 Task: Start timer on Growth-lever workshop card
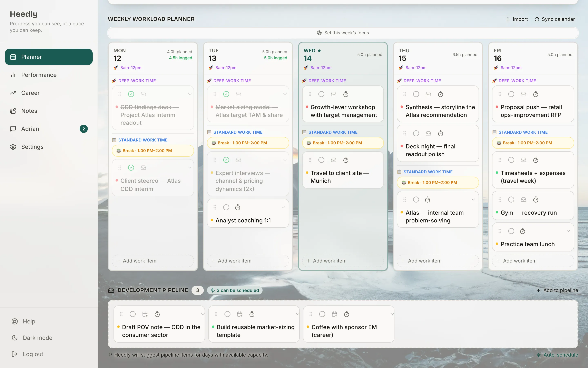pyautogui.click(x=346, y=94)
